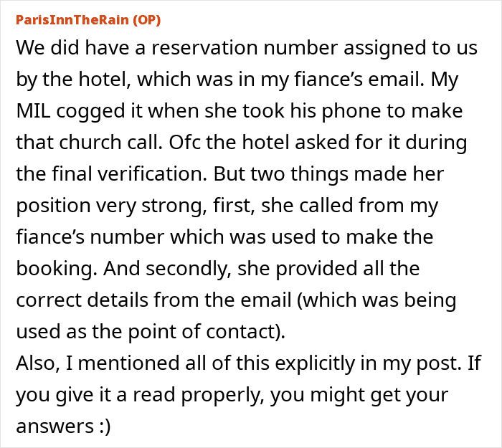This screenshot has height=448, width=502.
Task: Click the word "booking" in the comment
Action: 56,269
